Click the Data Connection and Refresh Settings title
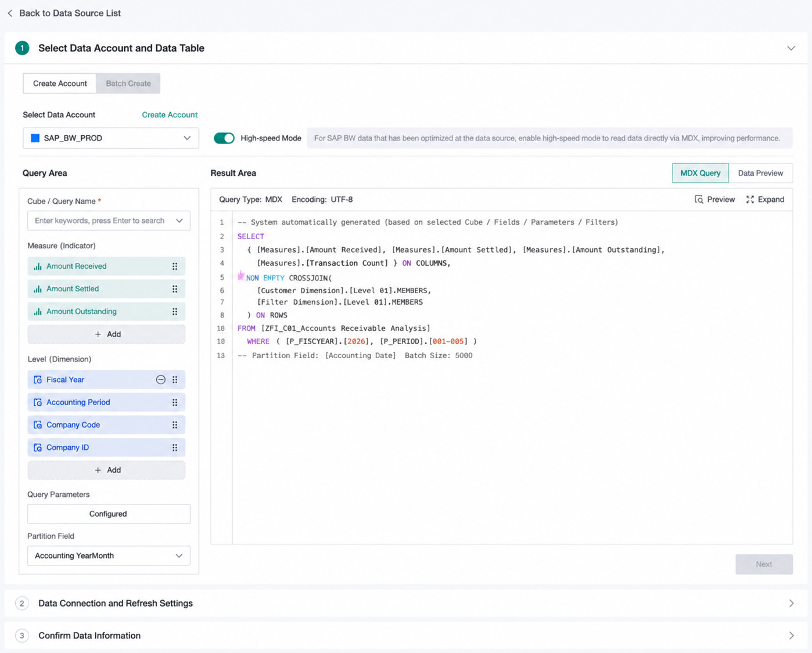Viewport: 812px width, 653px height. click(116, 603)
